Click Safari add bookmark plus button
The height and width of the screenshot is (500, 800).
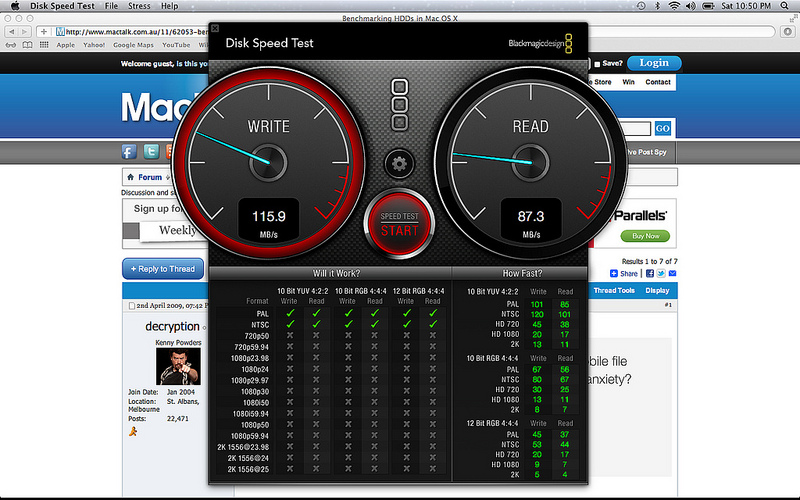pyautogui.click(x=44, y=32)
